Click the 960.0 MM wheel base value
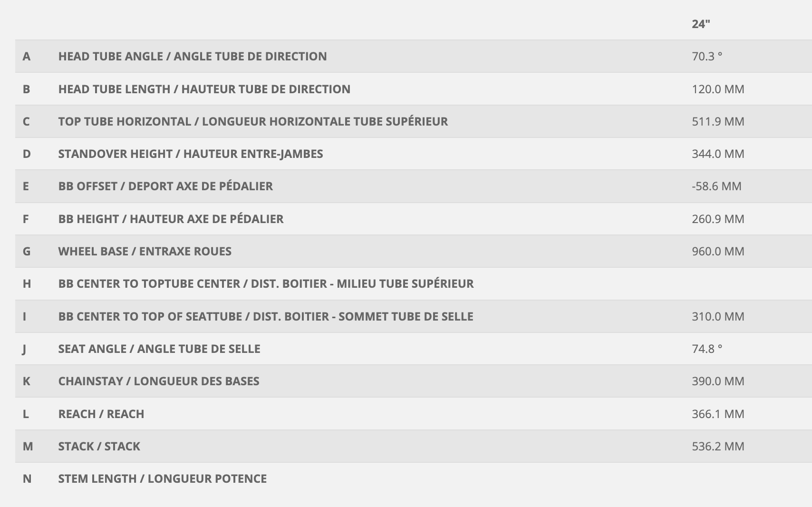 click(718, 251)
